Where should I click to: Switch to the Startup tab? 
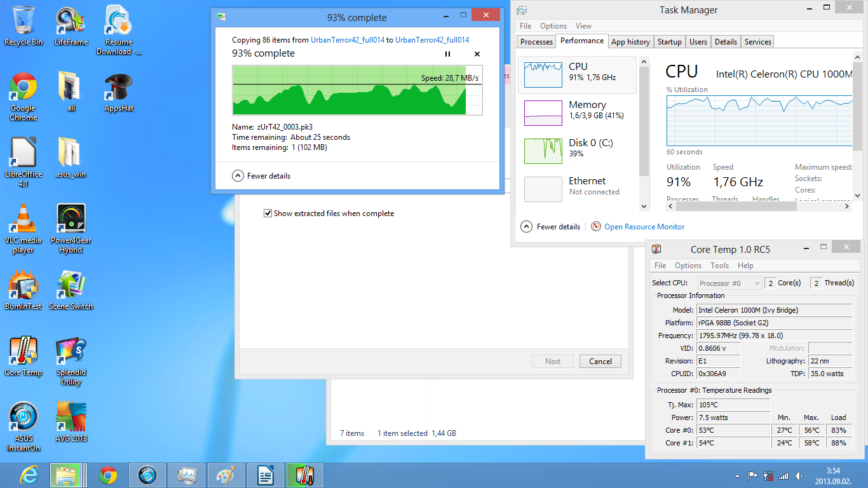(669, 42)
